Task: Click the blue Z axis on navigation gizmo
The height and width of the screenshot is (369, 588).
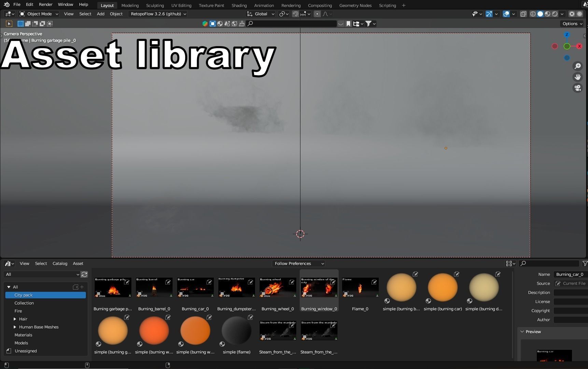Action: (567, 35)
